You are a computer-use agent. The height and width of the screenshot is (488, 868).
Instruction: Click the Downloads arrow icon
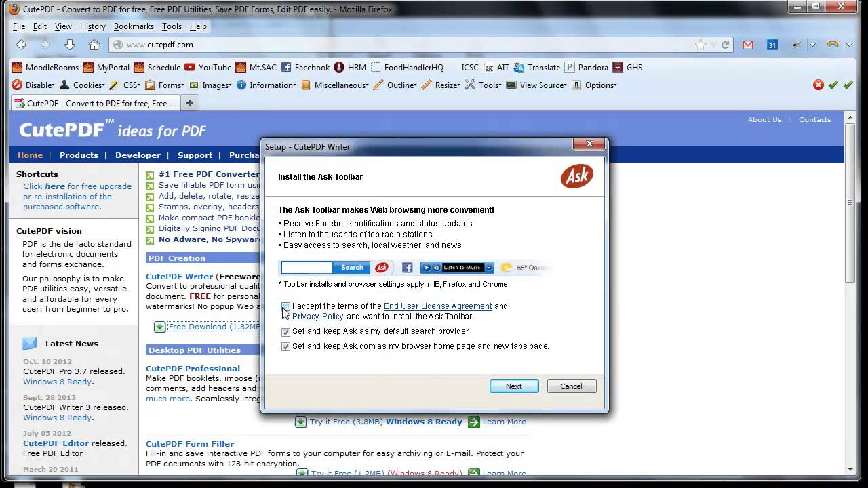[x=70, y=45]
